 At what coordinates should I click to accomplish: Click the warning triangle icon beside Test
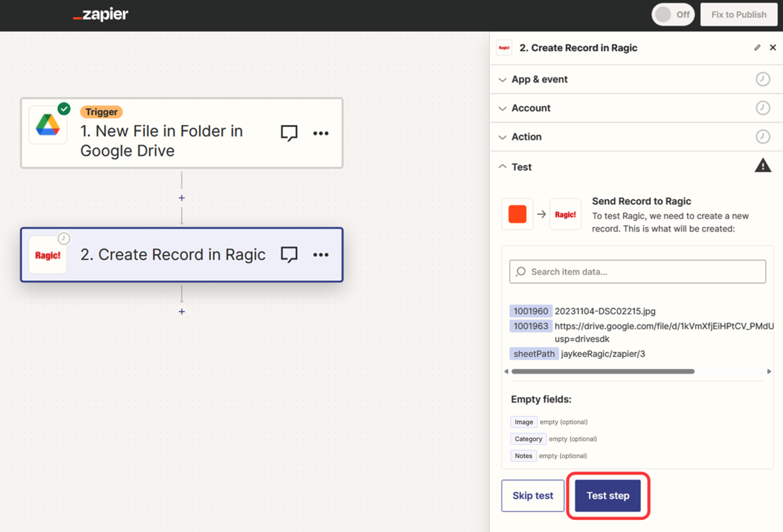(762, 166)
